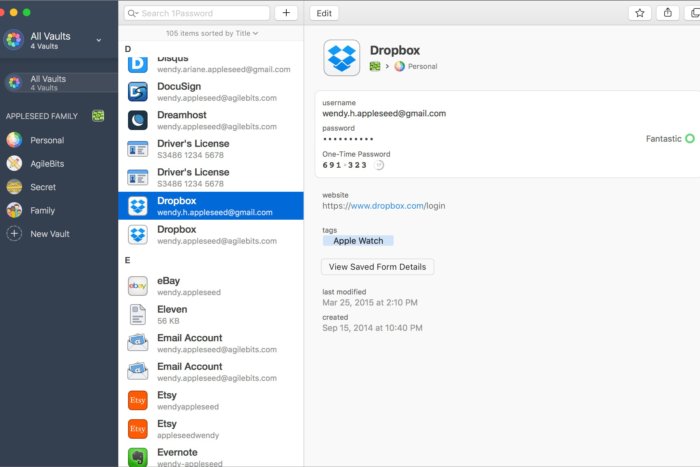Select the Evernote elephant icon
This screenshot has height=467, width=700.
point(138,457)
